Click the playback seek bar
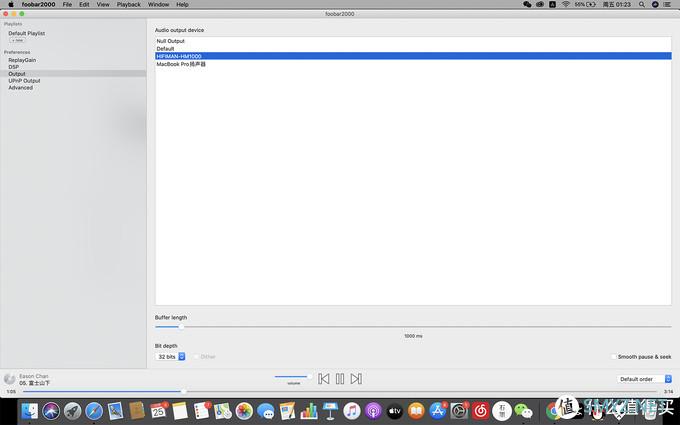 coord(340,391)
